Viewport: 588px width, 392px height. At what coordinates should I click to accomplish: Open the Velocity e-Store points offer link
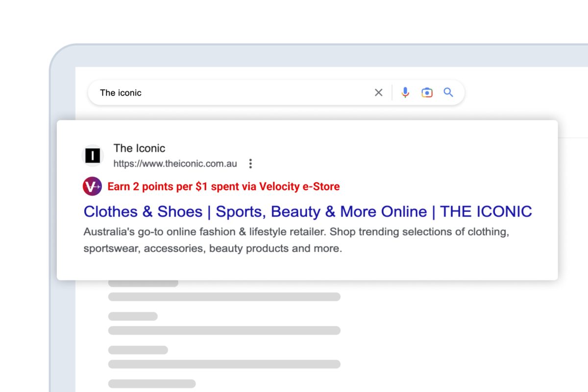[223, 186]
